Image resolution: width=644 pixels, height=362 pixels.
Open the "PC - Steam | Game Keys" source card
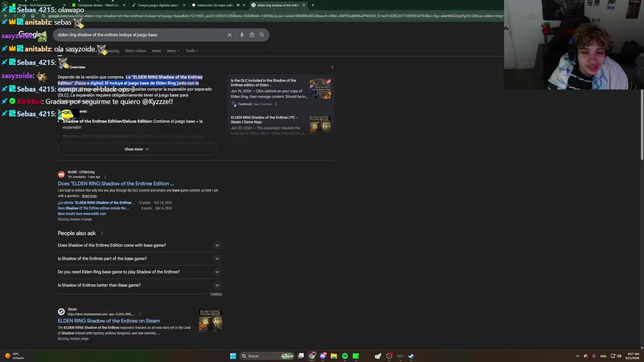(281, 125)
